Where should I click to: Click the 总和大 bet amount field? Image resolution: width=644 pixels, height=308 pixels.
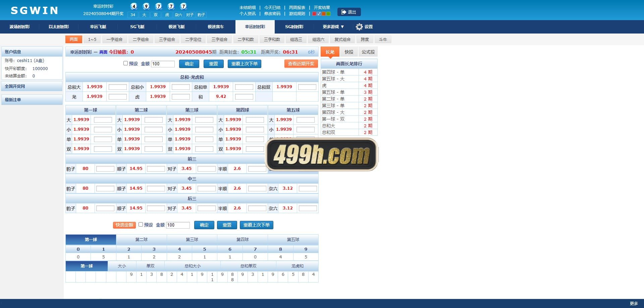pos(118,87)
